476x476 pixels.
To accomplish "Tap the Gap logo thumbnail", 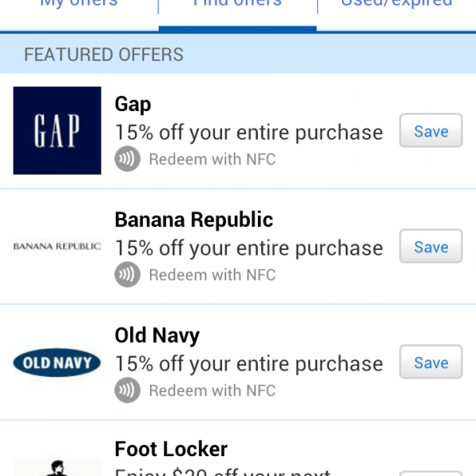I will pyautogui.click(x=57, y=131).
